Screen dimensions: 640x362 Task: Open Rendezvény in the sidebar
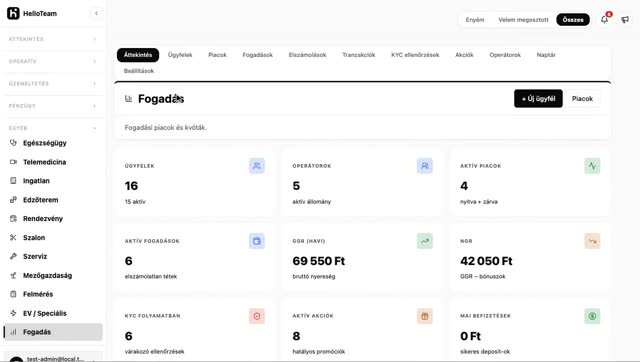53,218
